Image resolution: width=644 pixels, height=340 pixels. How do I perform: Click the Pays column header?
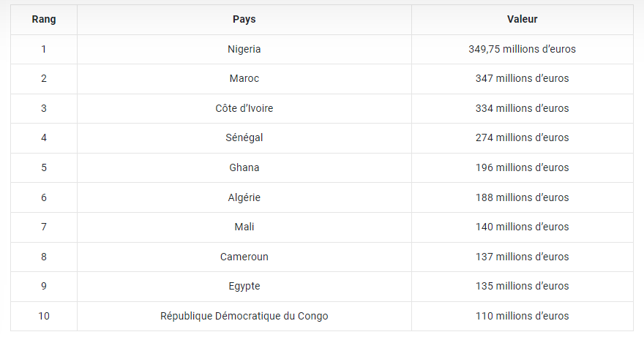coord(244,20)
